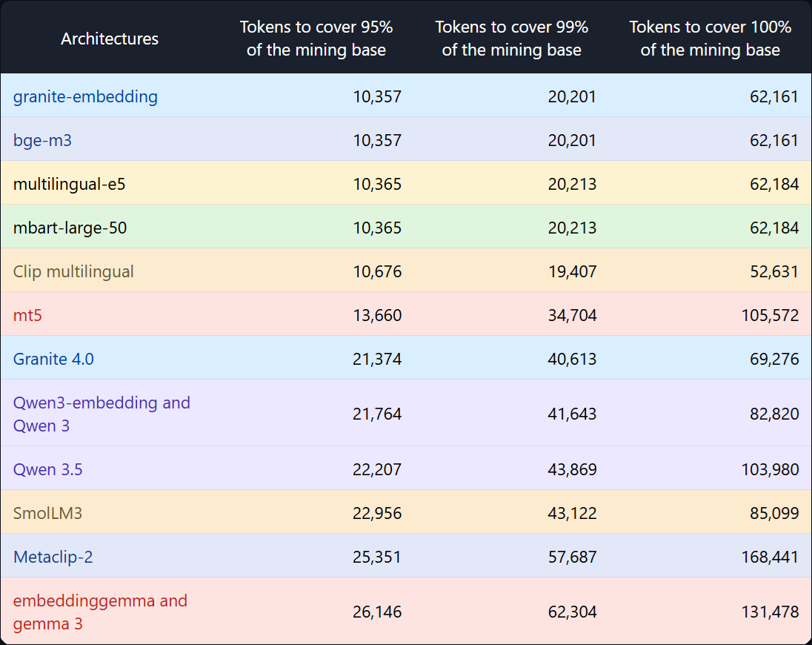Click the Architectures column header
The width and height of the screenshot is (812, 645).
[x=110, y=39]
